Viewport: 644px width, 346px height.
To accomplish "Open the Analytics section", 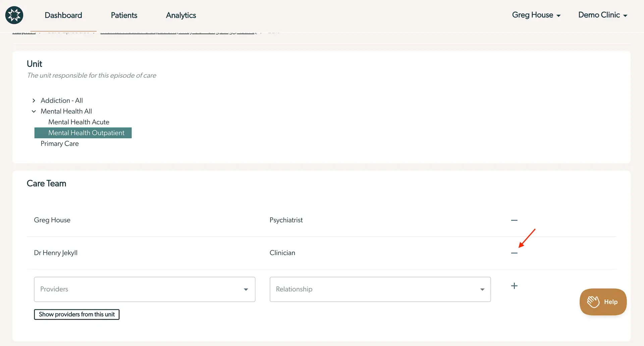I will (181, 15).
